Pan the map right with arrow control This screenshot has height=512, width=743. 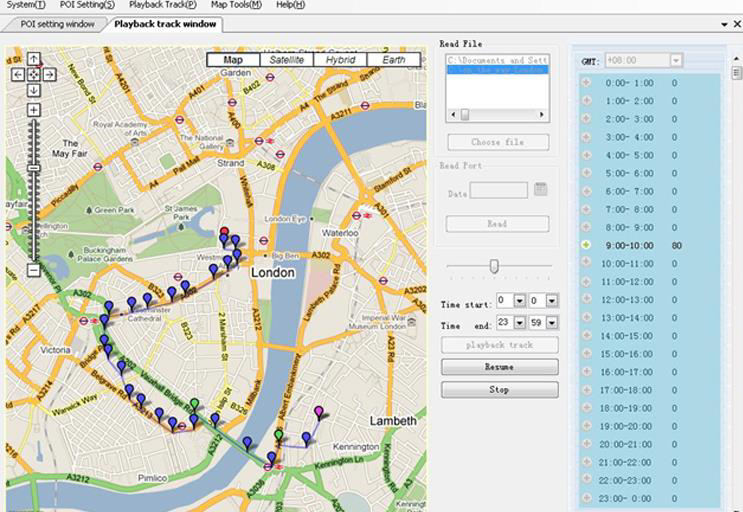[x=49, y=74]
